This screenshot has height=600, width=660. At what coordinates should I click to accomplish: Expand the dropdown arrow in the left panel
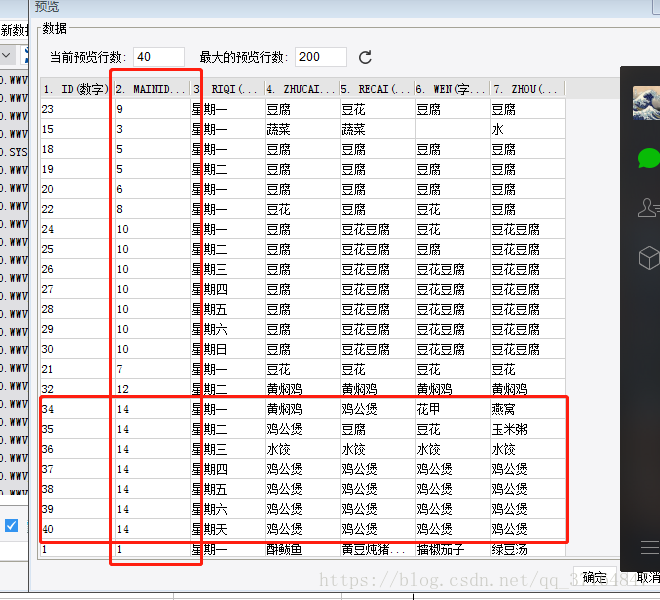tap(6, 55)
